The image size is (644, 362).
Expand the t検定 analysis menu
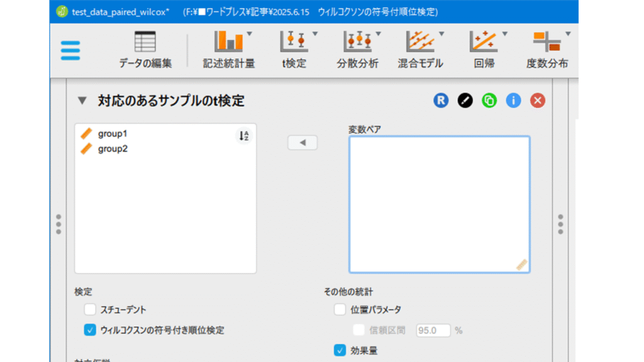(294, 50)
